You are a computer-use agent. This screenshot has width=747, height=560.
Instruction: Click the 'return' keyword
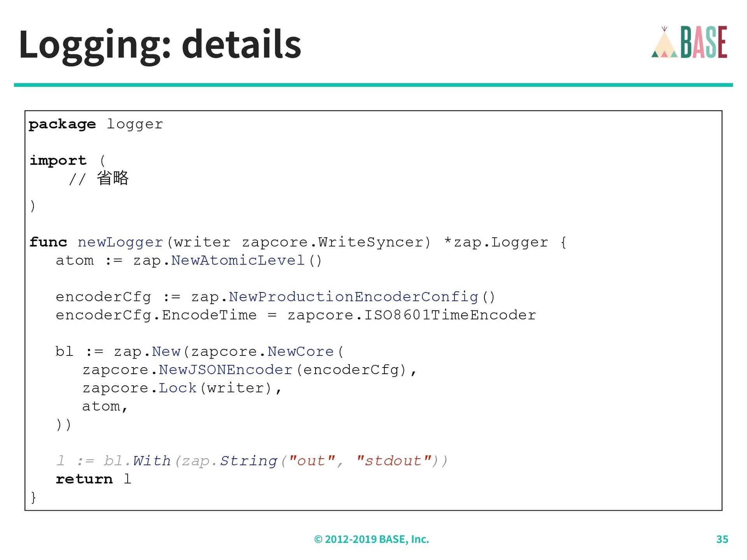(x=84, y=479)
